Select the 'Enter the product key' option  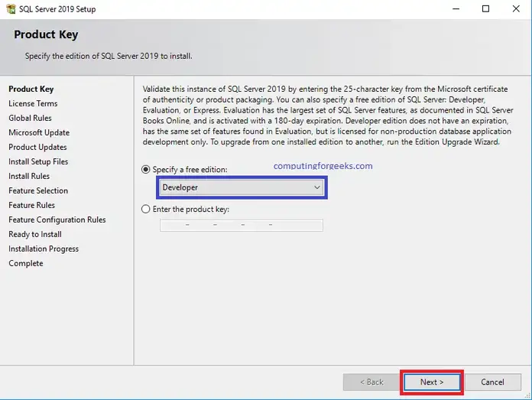(x=146, y=209)
